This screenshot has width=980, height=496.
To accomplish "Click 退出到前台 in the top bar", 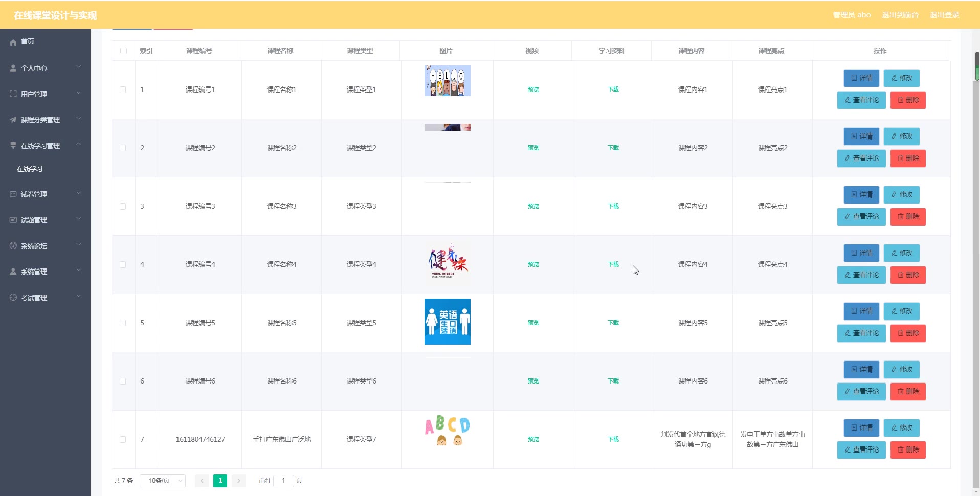I will (x=900, y=15).
